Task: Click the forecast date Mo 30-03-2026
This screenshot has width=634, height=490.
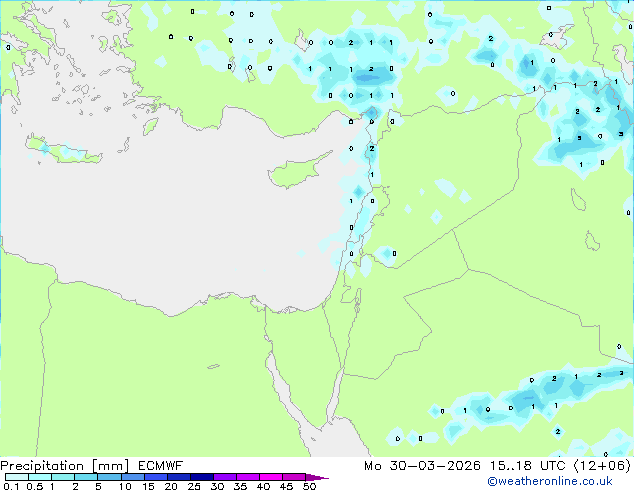Action: [x=422, y=466]
